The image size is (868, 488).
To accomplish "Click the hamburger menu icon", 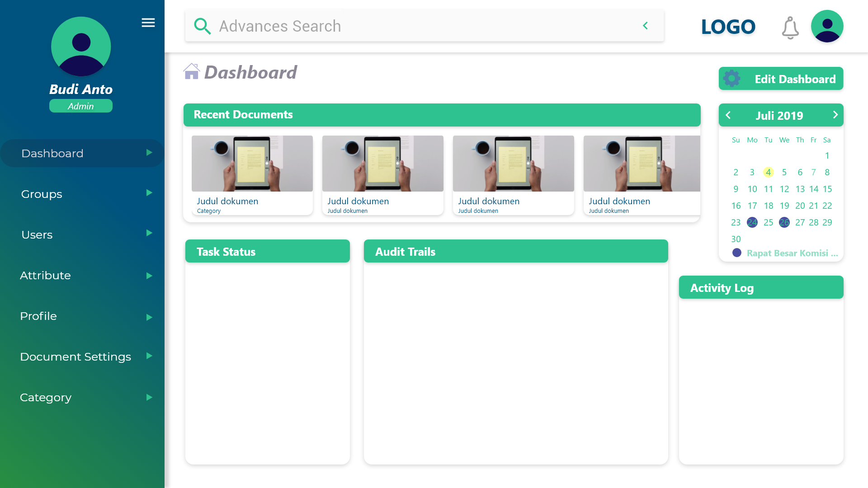I will [148, 23].
